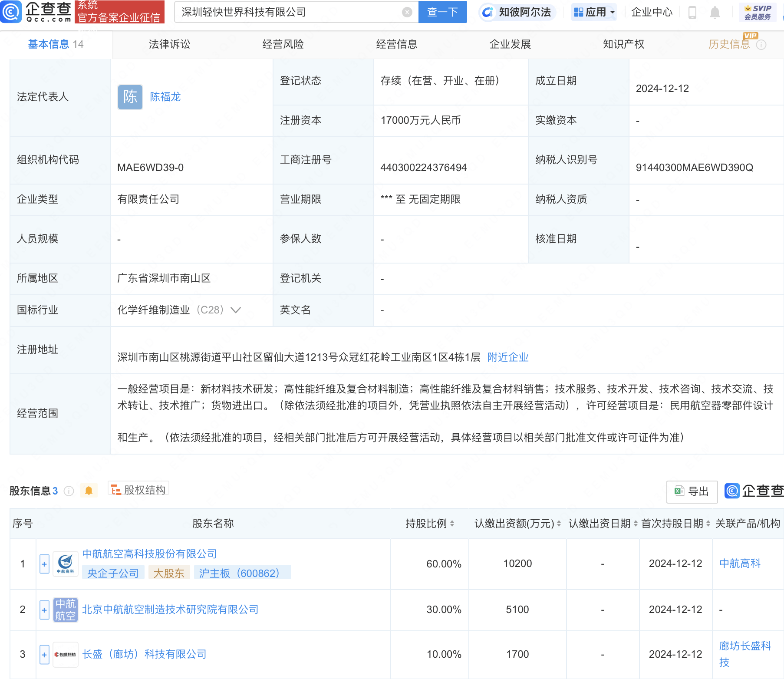Click 附近企业 nearby companies link
Screen dimensions: 784x679
click(x=508, y=357)
